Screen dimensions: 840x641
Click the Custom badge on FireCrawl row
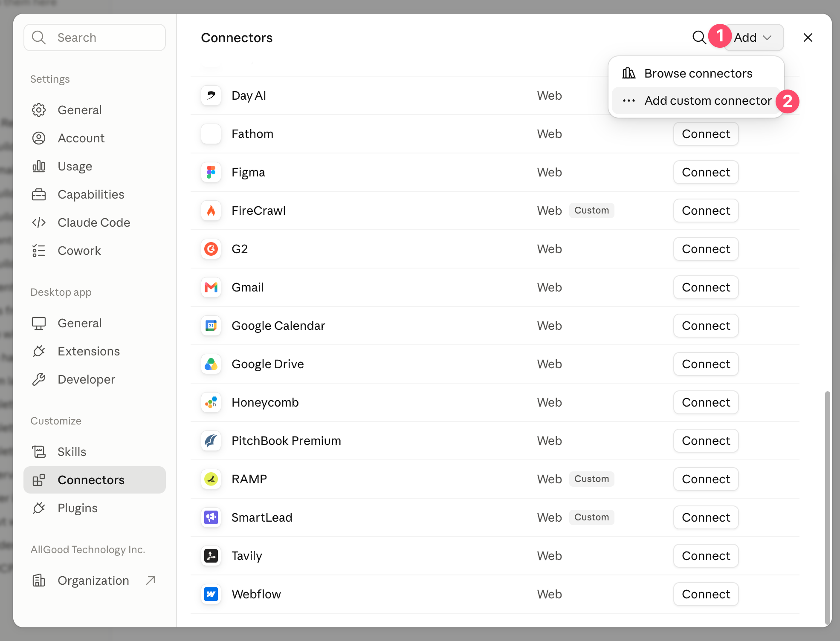pyautogui.click(x=591, y=211)
